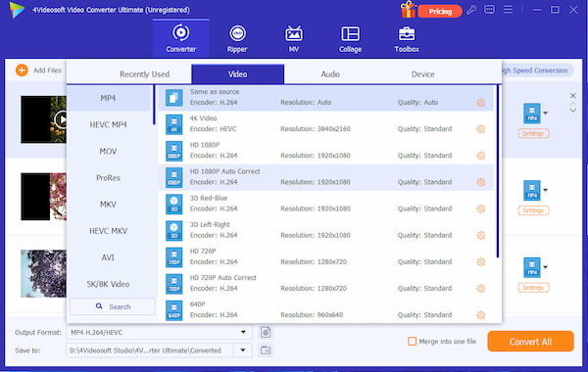Open gear settings for HD 720P Auto Correct
The width and height of the screenshot is (588, 372).
[x=481, y=289]
